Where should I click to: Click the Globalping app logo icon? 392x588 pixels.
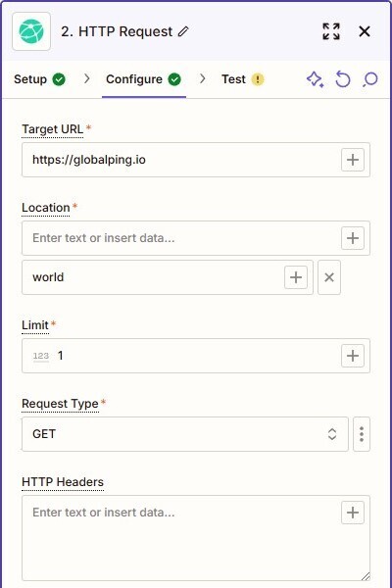click(x=31, y=31)
